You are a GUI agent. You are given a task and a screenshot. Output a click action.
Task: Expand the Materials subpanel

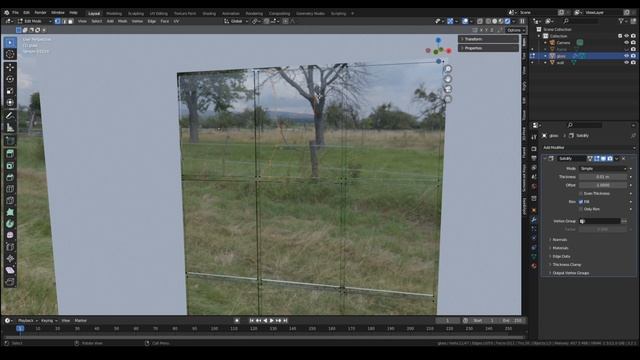coord(560,248)
